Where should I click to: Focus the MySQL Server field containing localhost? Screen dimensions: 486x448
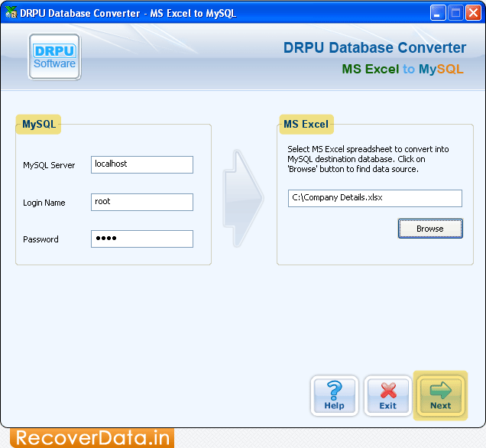click(x=142, y=164)
